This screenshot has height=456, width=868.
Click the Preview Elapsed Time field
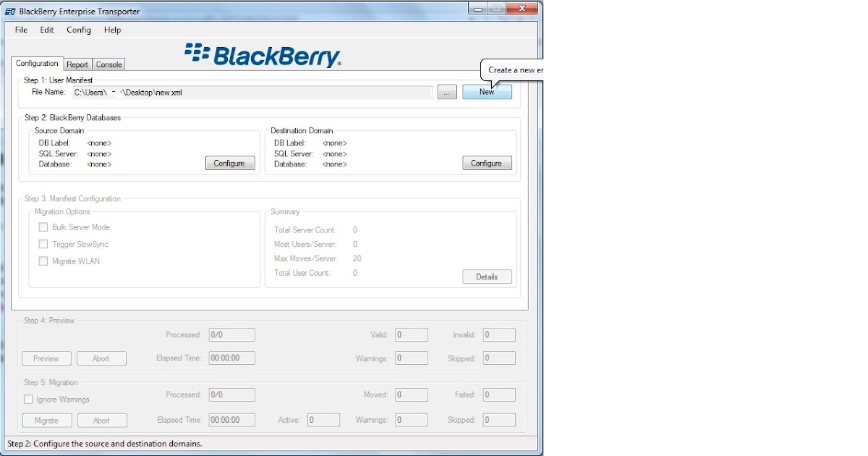231,358
